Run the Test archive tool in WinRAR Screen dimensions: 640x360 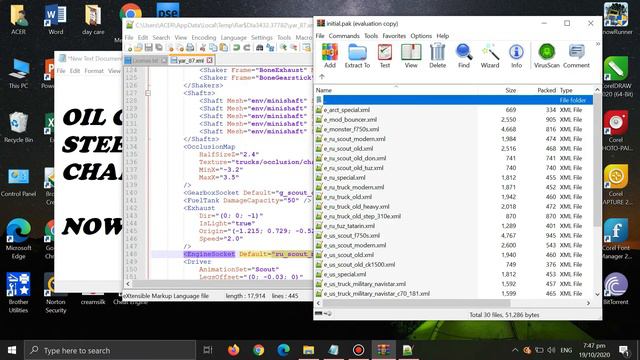pos(384,56)
